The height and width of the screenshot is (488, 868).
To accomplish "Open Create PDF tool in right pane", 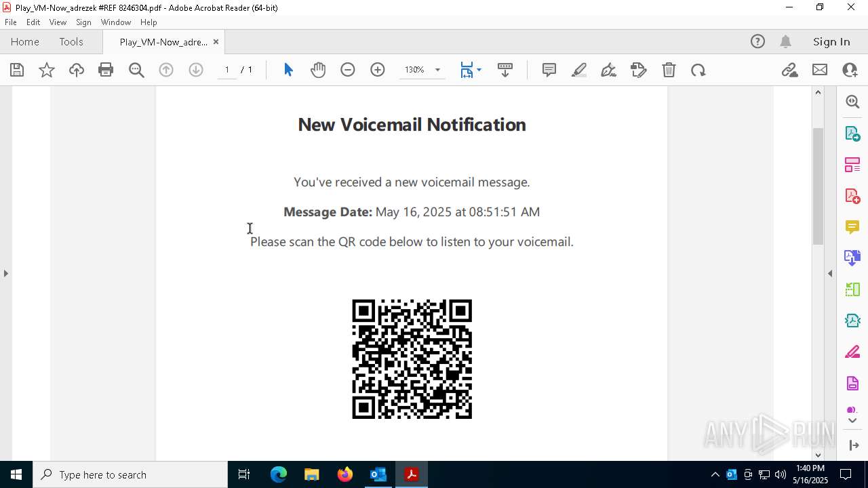I will pos(852,196).
